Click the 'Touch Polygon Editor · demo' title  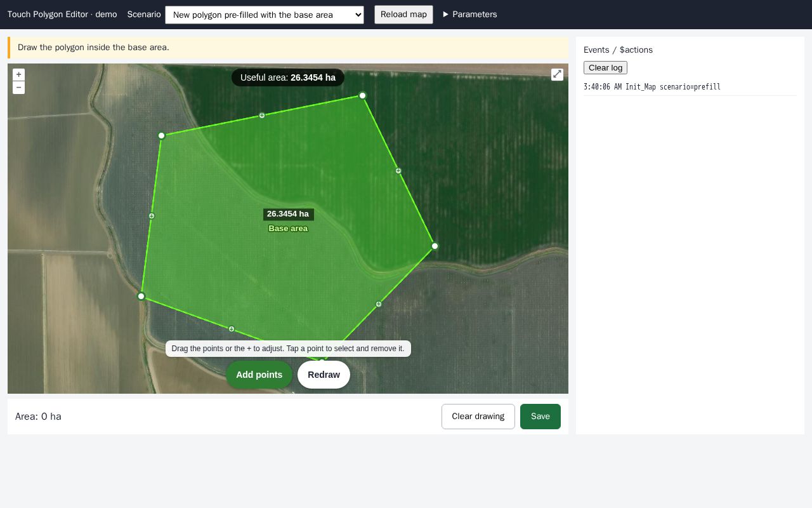pos(62,15)
